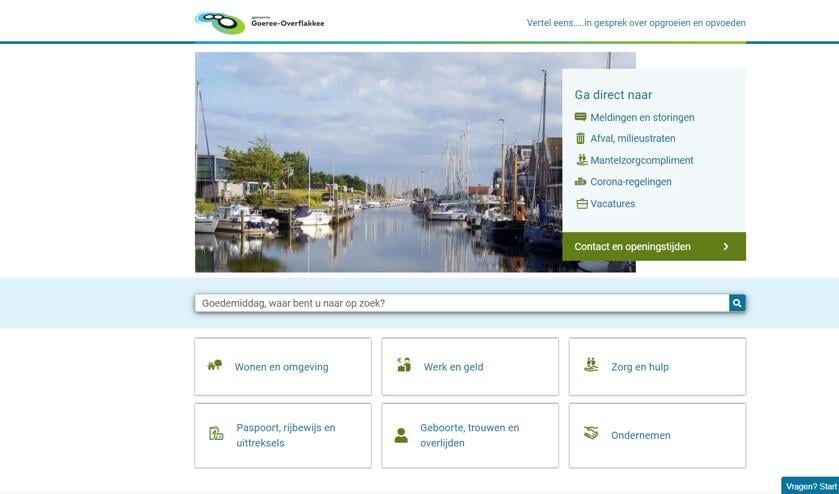Click the handshake icon on Ondernemen tile
Viewport: 839px width, 494px height.
[591, 433]
